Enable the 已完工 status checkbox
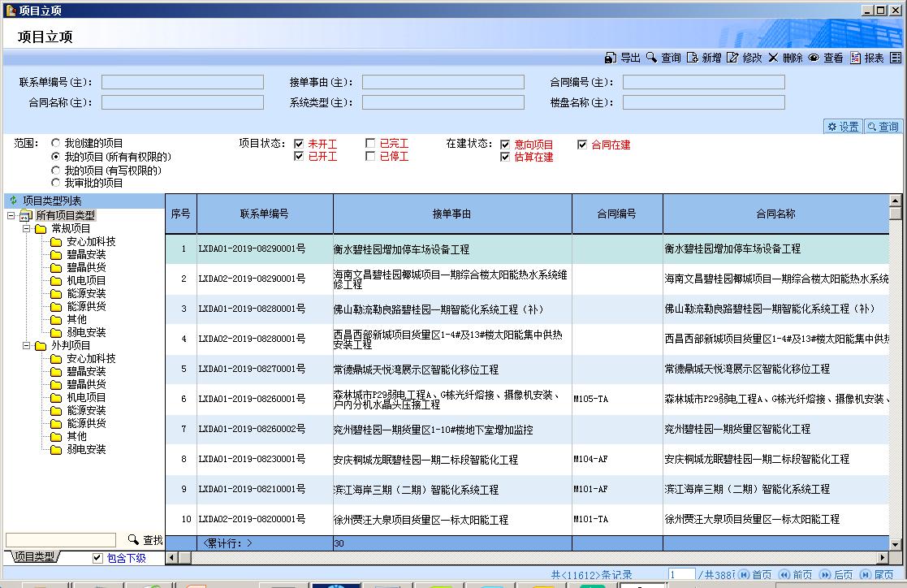The width and height of the screenshot is (907, 588). [370, 145]
